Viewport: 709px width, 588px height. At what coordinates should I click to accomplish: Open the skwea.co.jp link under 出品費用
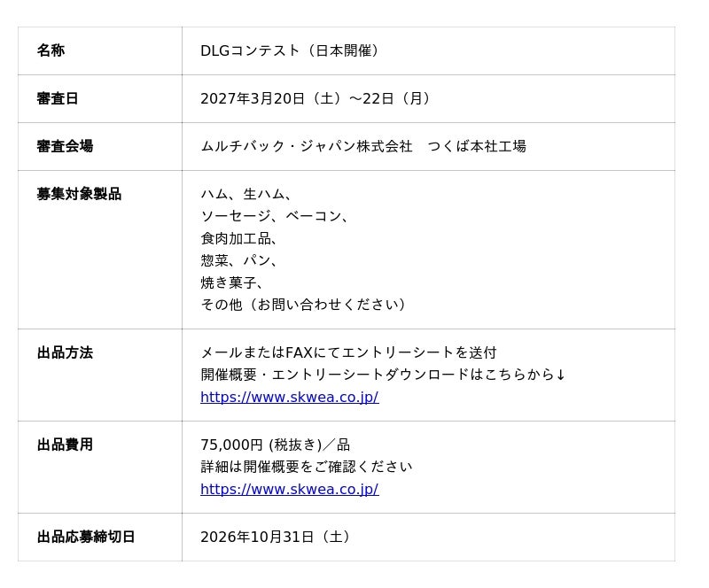coord(290,489)
